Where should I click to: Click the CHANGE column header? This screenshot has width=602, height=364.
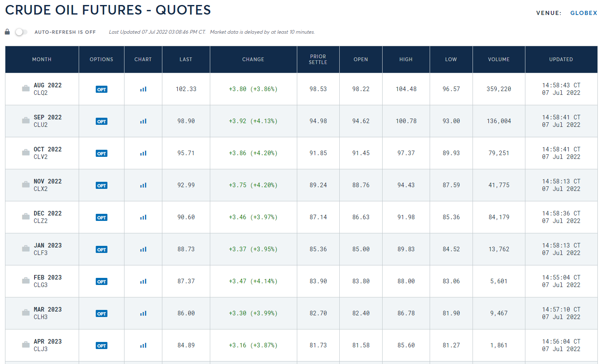(253, 59)
